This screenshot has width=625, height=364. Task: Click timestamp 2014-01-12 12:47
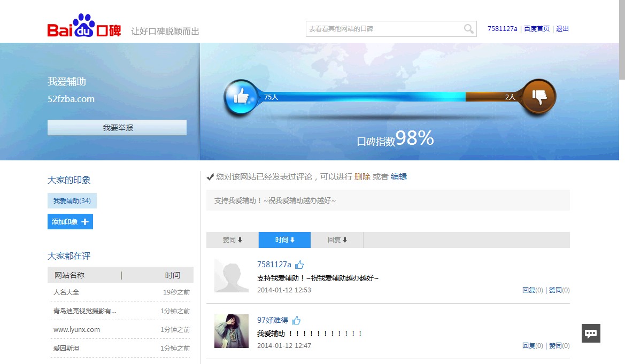[x=284, y=346]
